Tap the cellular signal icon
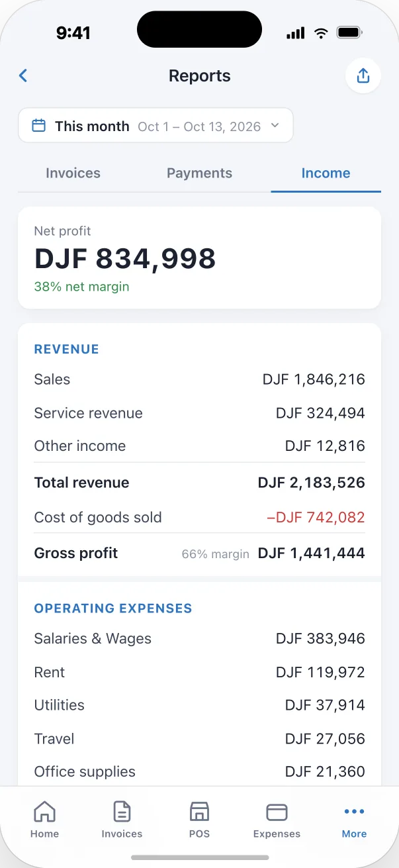The width and height of the screenshot is (399, 868). (x=296, y=33)
